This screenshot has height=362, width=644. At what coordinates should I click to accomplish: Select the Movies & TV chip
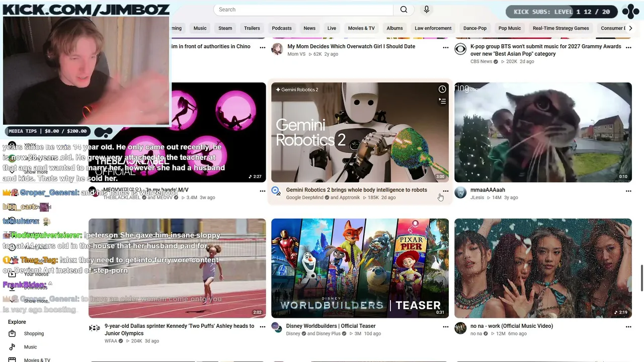click(361, 28)
